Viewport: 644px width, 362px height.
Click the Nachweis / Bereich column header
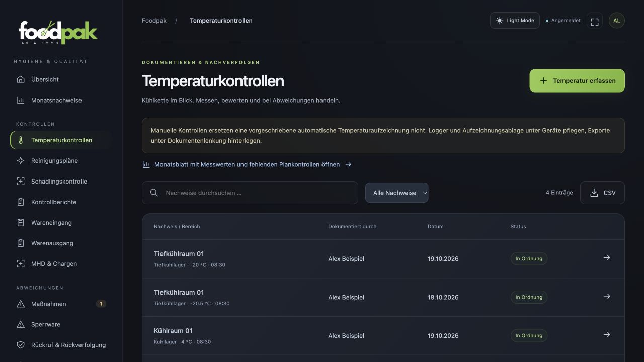click(177, 226)
